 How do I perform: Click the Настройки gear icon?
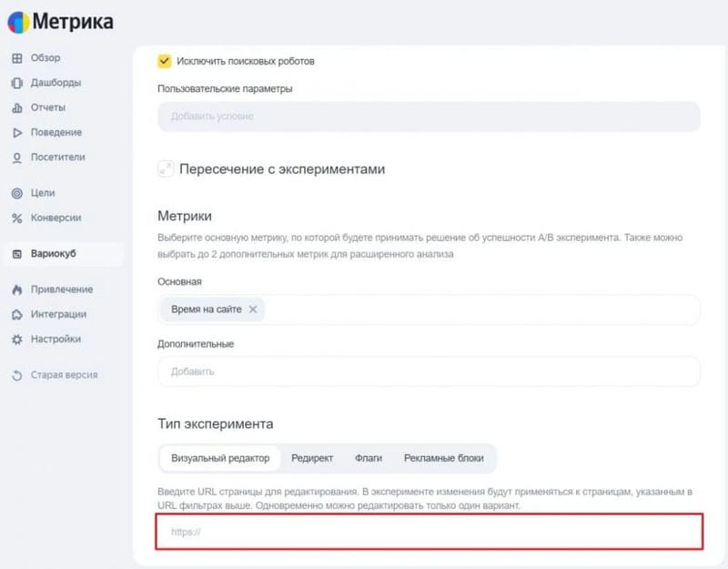tap(17, 340)
